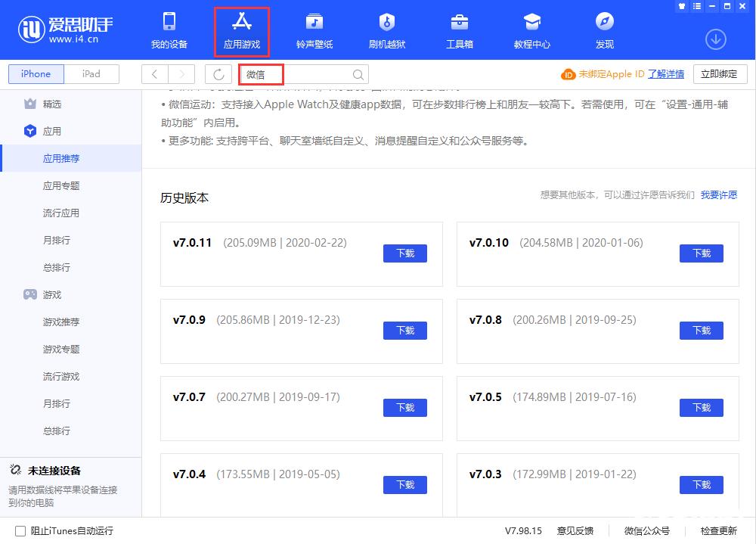Download WeChat version v7.0.3
The width and height of the screenshot is (756, 544).
[702, 485]
